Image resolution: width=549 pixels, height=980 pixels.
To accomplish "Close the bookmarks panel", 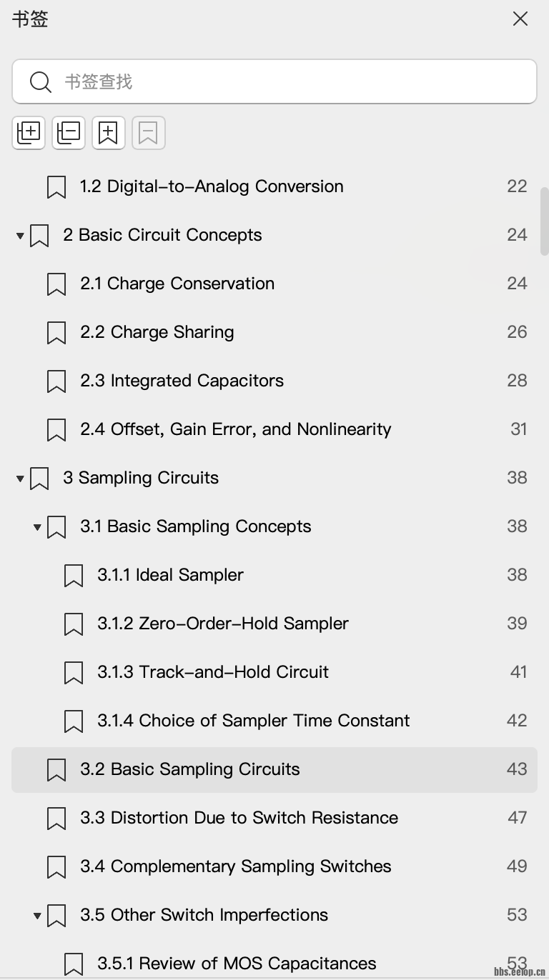I will click(x=520, y=19).
